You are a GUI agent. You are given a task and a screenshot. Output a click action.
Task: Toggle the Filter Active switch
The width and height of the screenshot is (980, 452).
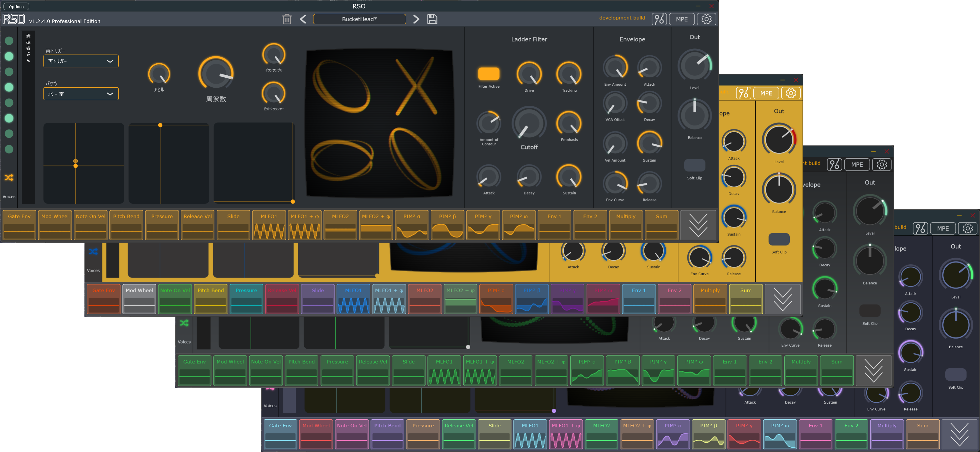pyautogui.click(x=489, y=73)
